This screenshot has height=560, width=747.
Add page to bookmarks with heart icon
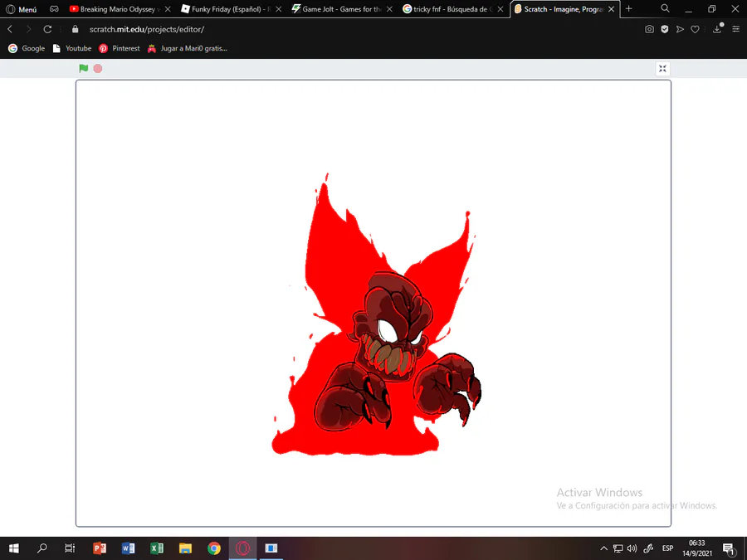point(695,29)
